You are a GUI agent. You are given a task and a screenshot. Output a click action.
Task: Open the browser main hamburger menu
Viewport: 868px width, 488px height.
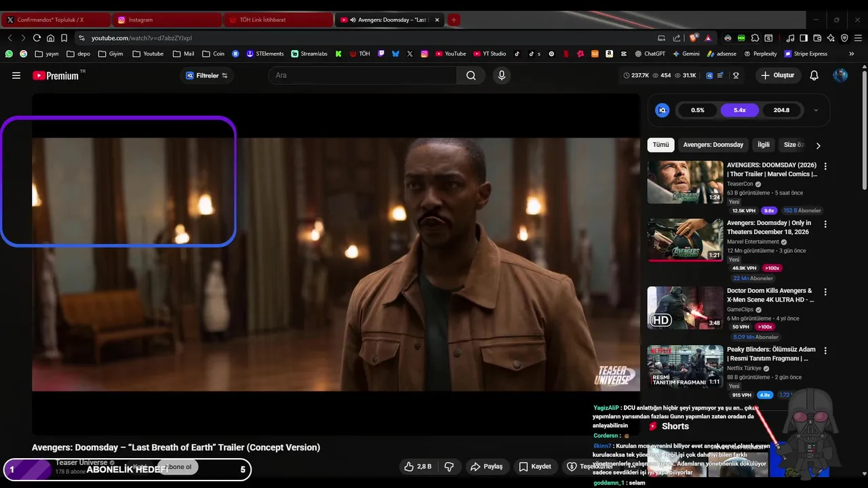coord(858,38)
